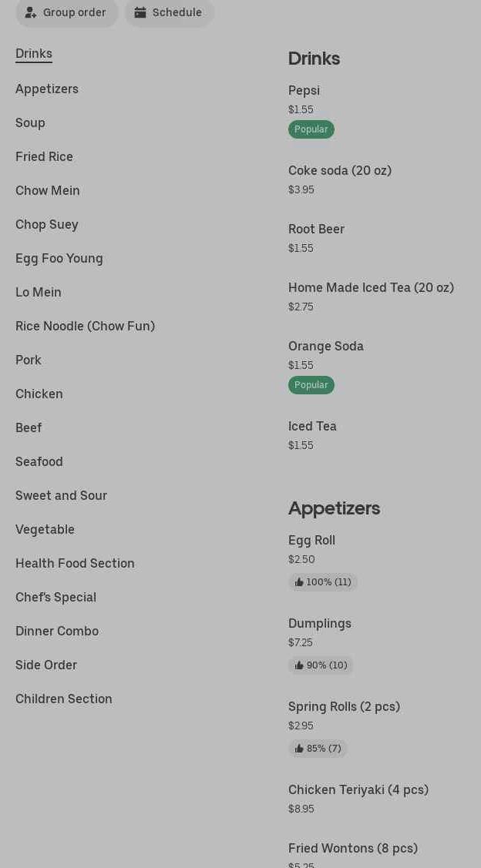
Task: Jump to the Dinner Combo section
Action: tap(57, 632)
